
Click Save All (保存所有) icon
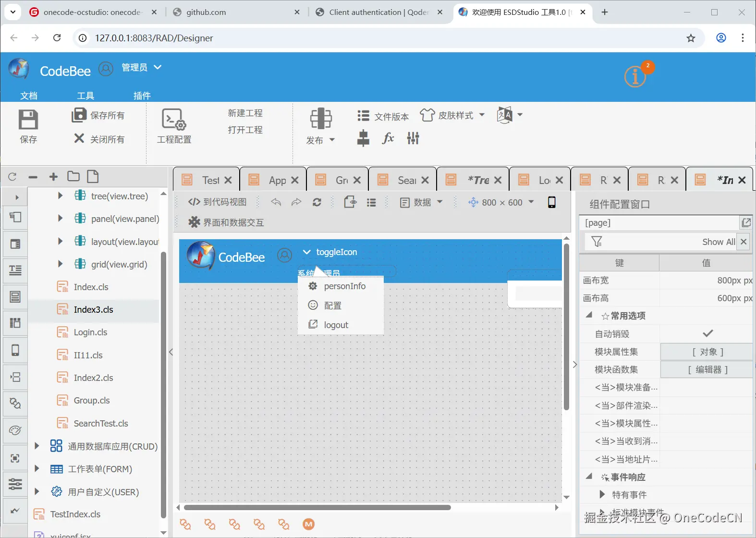79,115
